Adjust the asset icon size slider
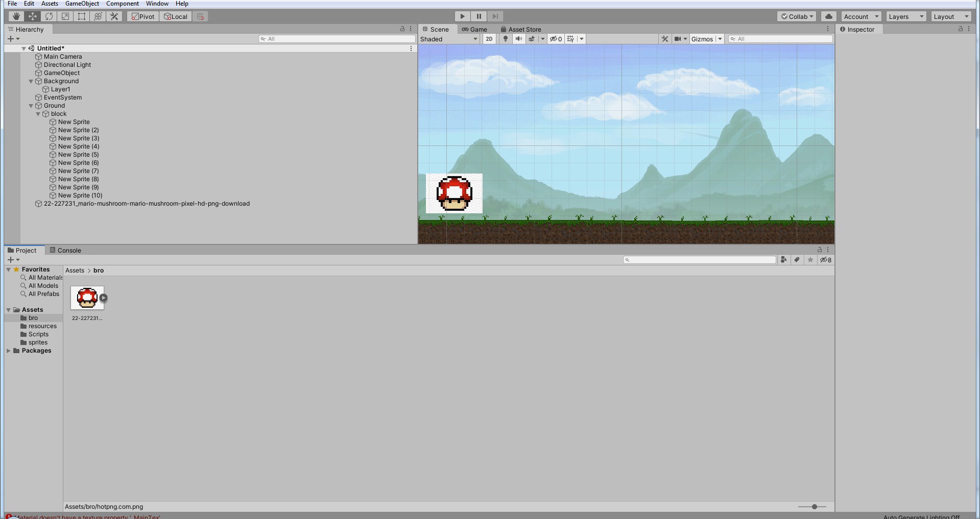The height and width of the screenshot is (519, 980). (815, 507)
